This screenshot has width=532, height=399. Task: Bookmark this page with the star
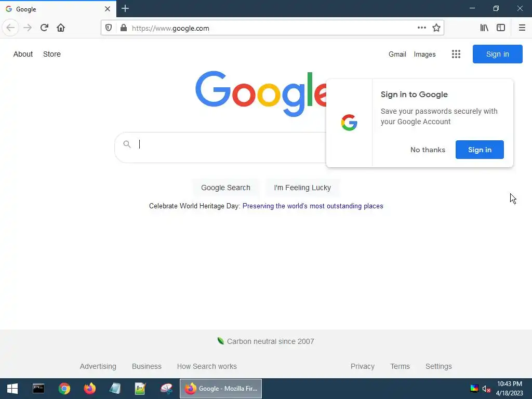tap(436, 28)
